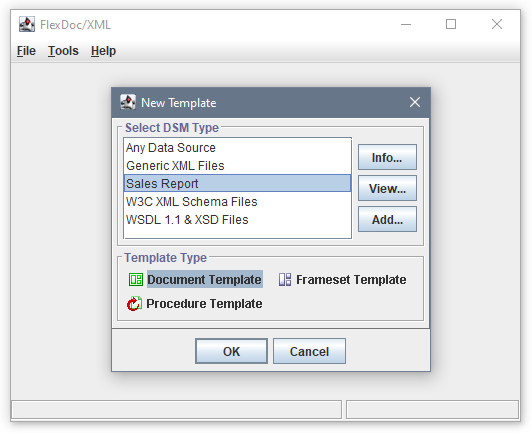Select W3C XML Schema Files entry
Screen dimensions: 532x433
click(x=238, y=202)
